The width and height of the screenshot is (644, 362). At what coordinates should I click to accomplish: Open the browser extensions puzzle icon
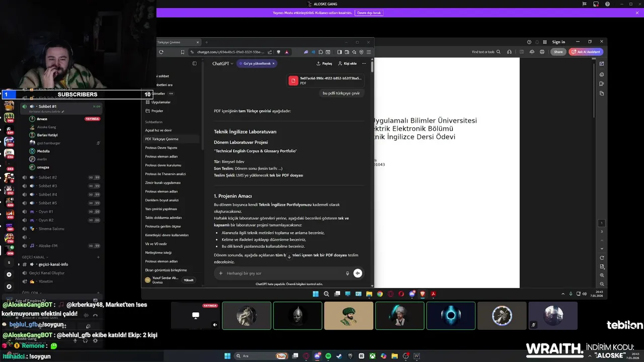tap(320, 52)
